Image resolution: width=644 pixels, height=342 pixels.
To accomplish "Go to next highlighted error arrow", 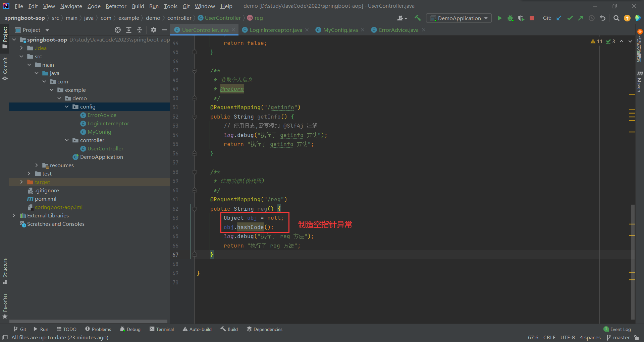I will coord(630,41).
